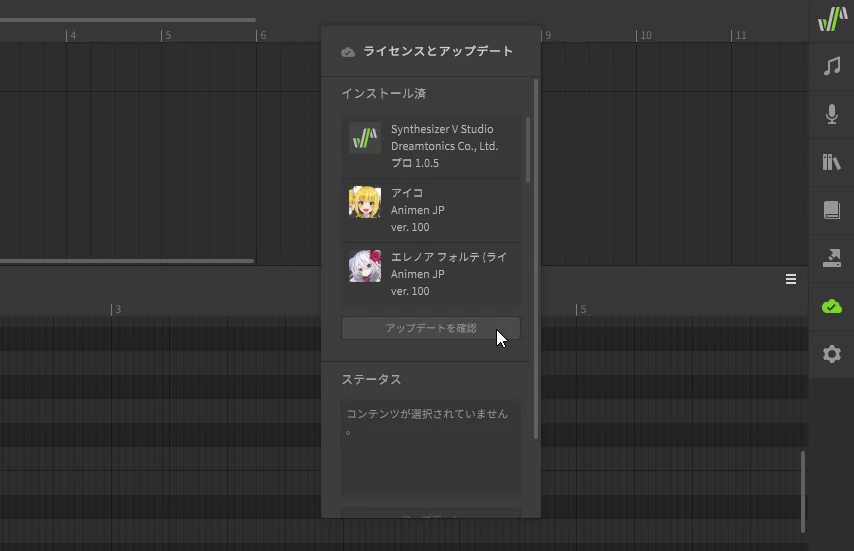Click the installed list inner scrollbar
Viewport: 854px width, 551px height.
(x=528, y=150)
